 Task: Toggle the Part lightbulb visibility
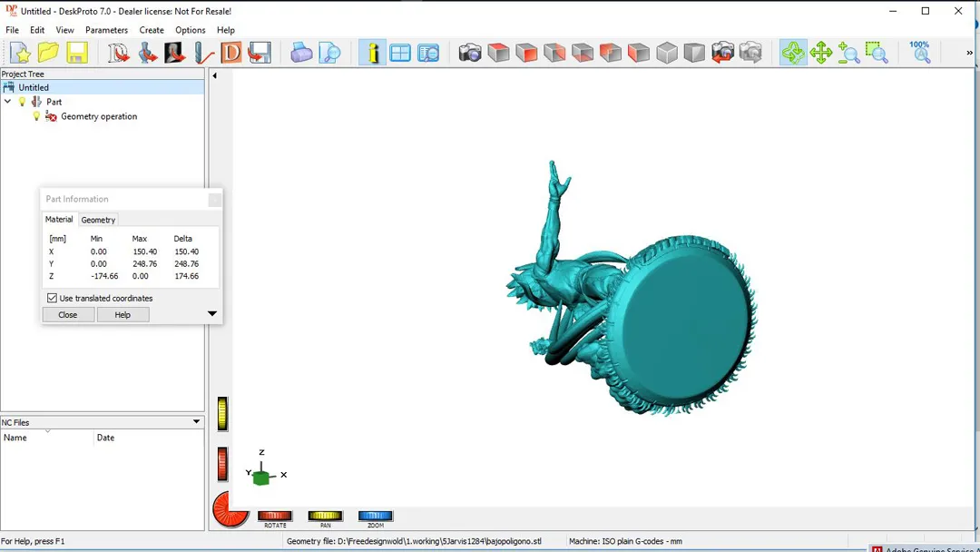point(23,102)
